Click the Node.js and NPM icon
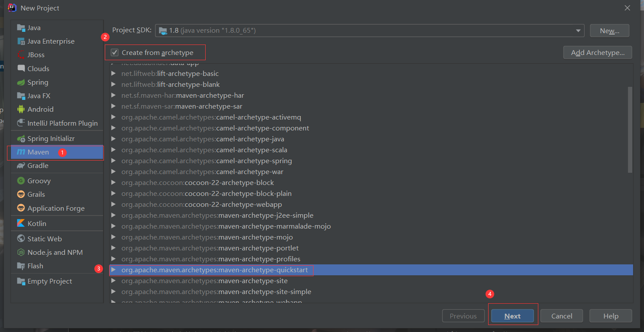The image size is (644, 332). (x=21, y=252)
